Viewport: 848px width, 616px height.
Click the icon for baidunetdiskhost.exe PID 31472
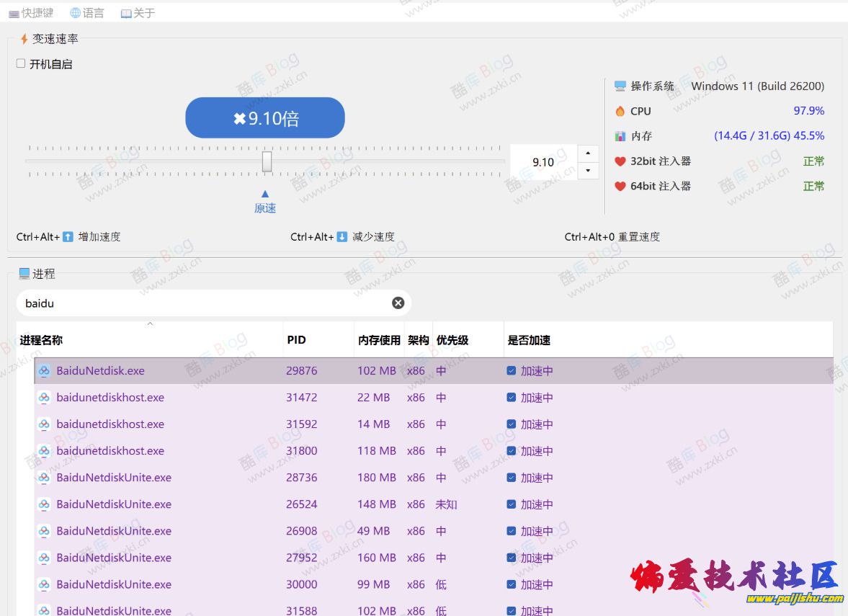tap(44, 398)
